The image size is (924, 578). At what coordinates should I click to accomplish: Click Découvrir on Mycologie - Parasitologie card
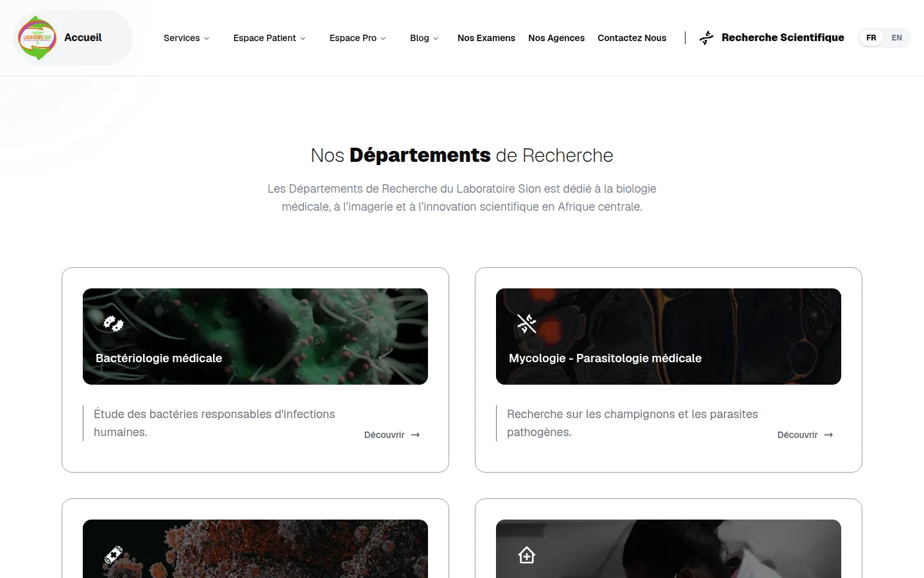coord(805,435)
